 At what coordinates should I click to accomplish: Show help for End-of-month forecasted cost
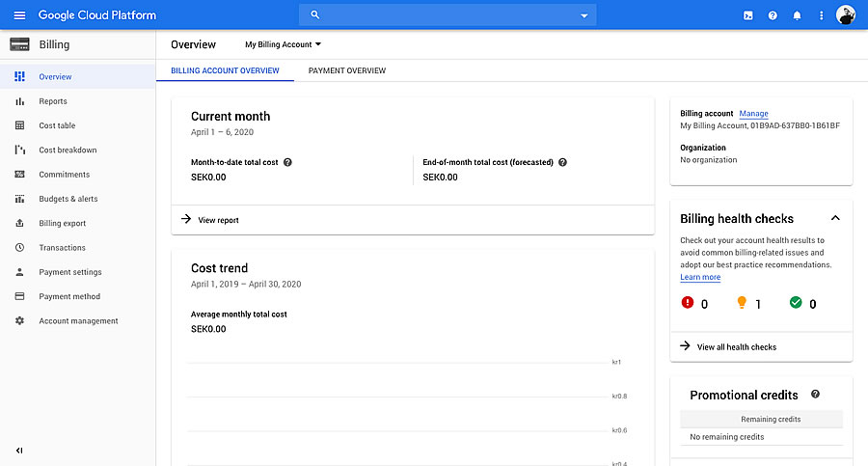562,162
